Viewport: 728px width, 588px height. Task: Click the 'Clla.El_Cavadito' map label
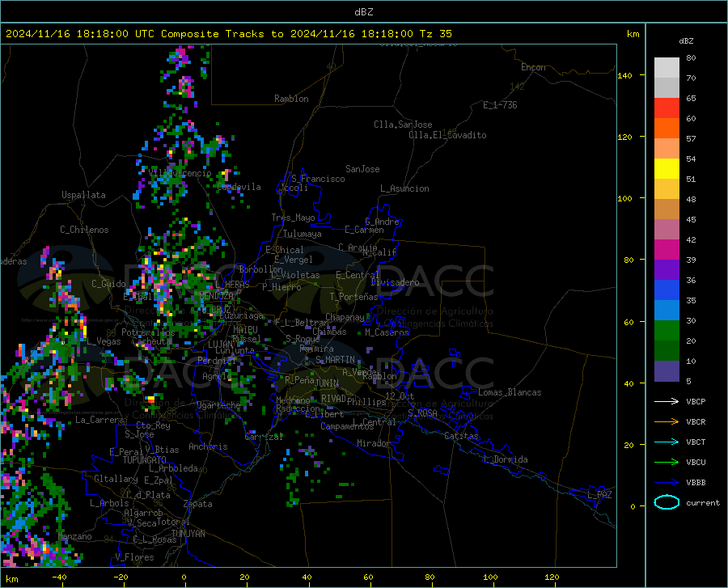click(x=447, y=135)
